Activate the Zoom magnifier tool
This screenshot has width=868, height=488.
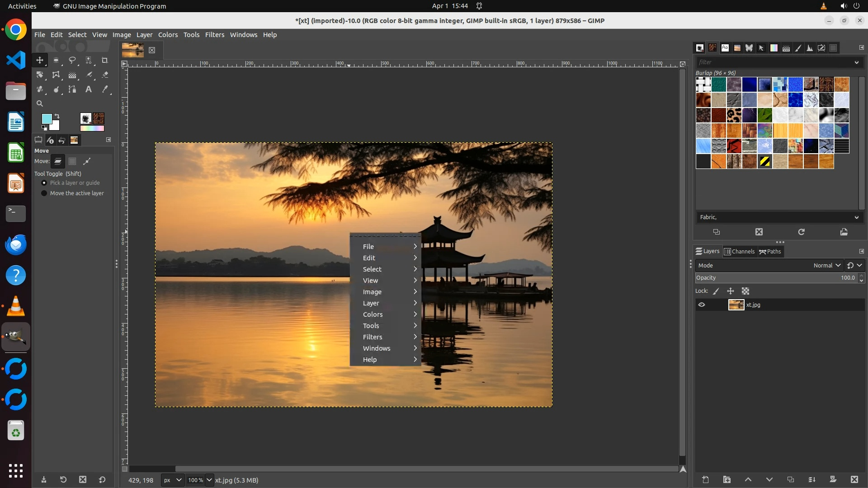coord(40,104)
